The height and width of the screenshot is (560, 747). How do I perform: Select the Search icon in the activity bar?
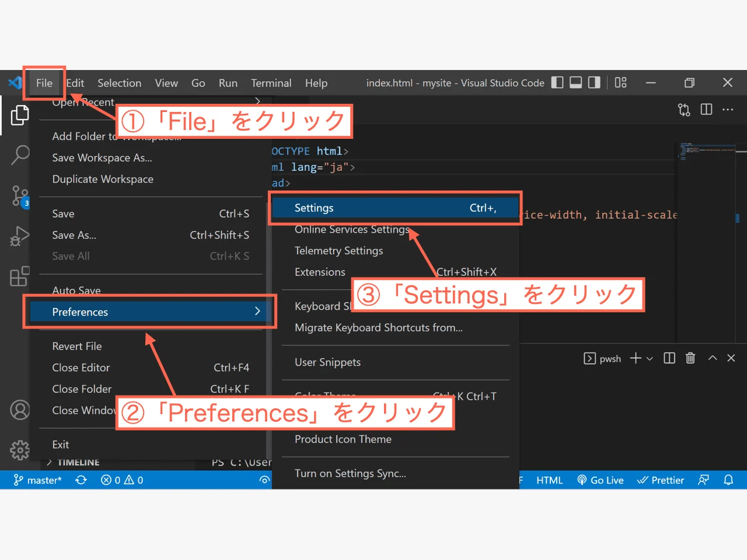tap(20, 155)
